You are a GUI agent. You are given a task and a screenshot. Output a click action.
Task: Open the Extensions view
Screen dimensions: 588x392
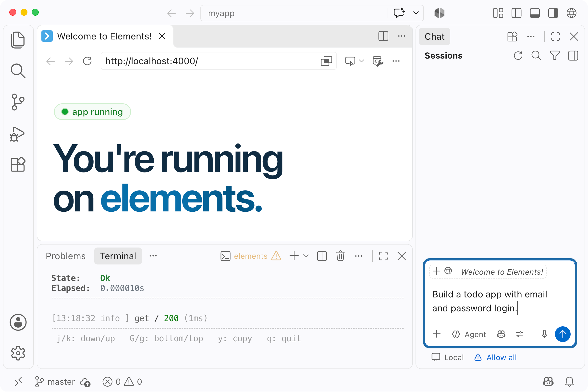(18, 164)
